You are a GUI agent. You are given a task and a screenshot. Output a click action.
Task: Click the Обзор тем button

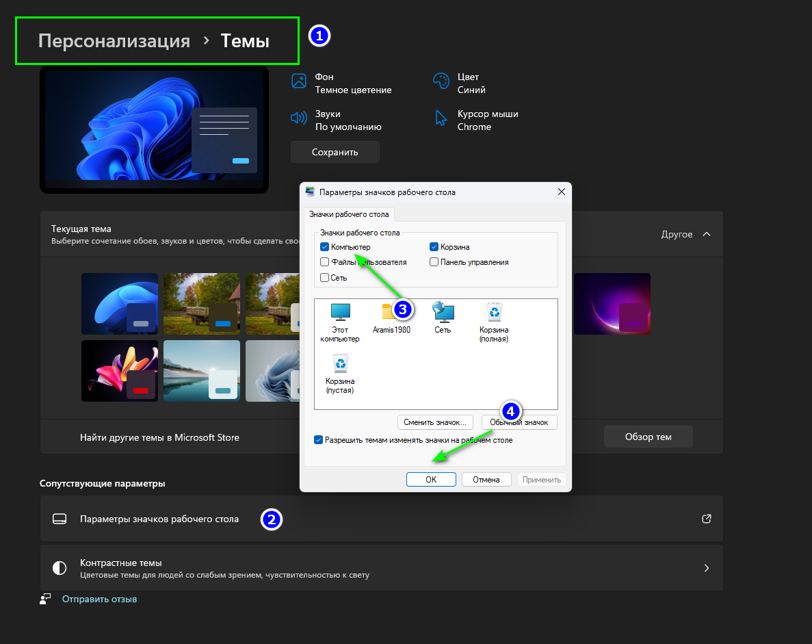[x=649, y=437]
